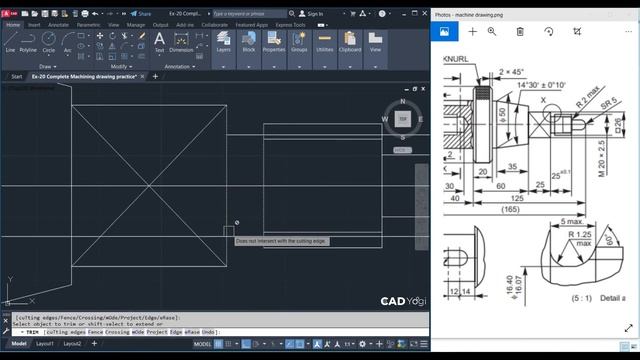Image resolution: width=640 pixels, height=360 pixels.
Task: Click the Undo option in command line
Action: pyautogui.click(x=208, y=332)
